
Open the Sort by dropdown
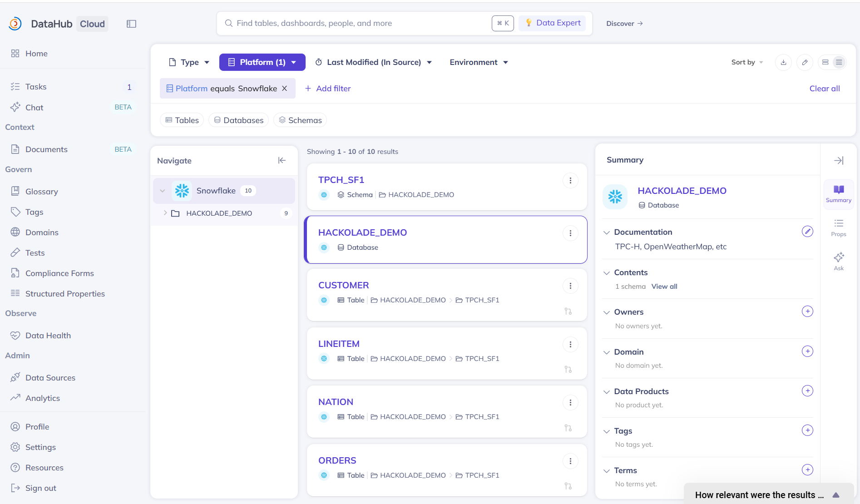click(746, 62)
